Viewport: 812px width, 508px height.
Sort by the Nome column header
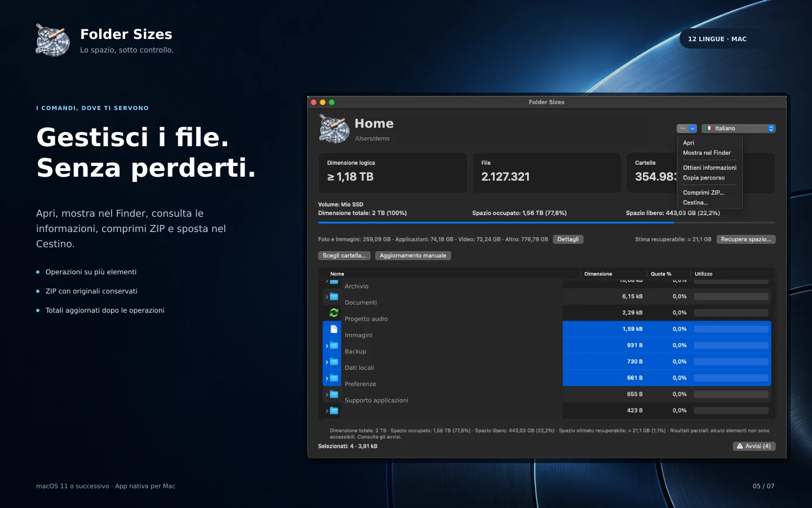pyautogui.click(x=337, y=274)
